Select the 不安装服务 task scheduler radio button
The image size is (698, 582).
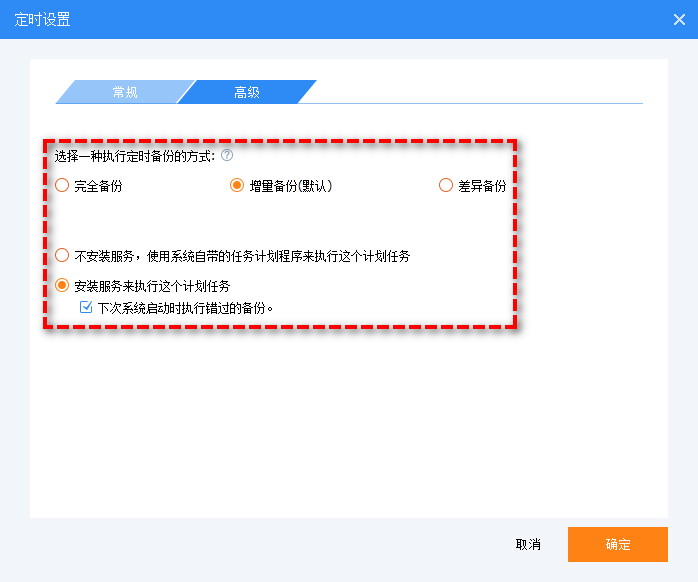pos(62,255)
